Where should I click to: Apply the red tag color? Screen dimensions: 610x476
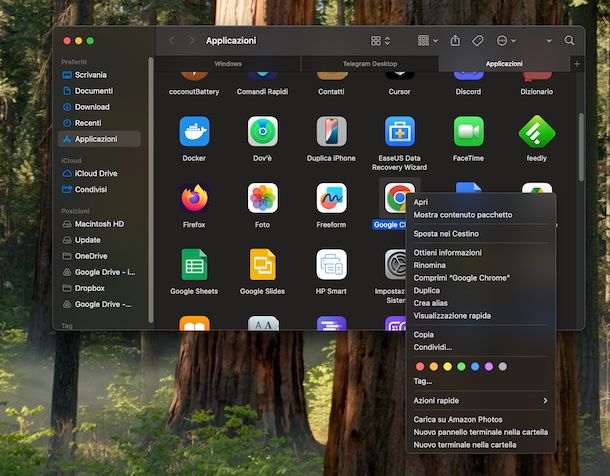click(x=420, y=366)
